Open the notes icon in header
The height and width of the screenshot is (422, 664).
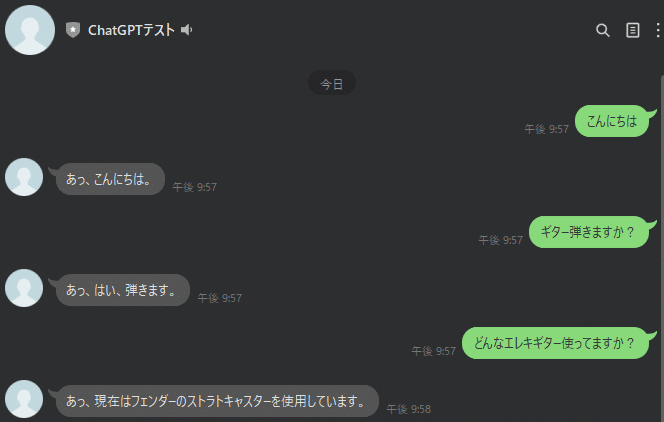point(633,30)
